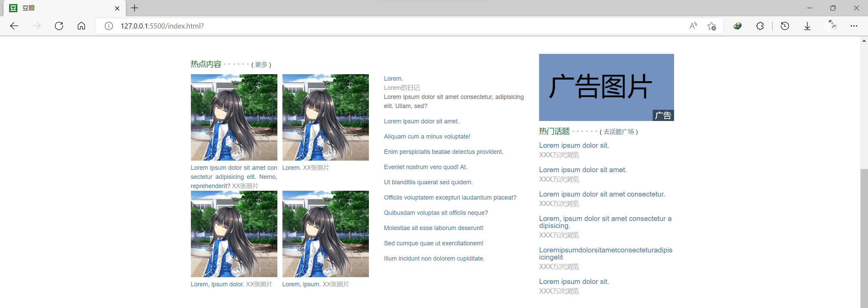Open first hot topic Lorem ipsum dolor sit.
868x308 pixels.
574,145
